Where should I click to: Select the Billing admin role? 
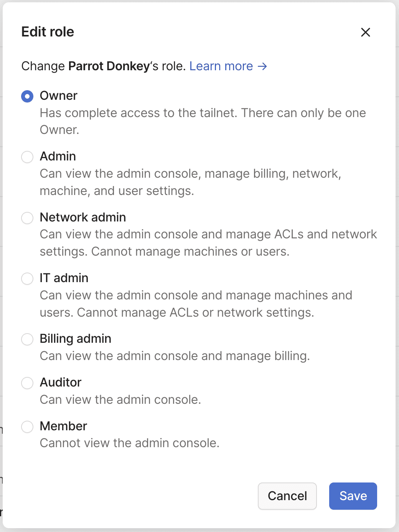[27, 339]
